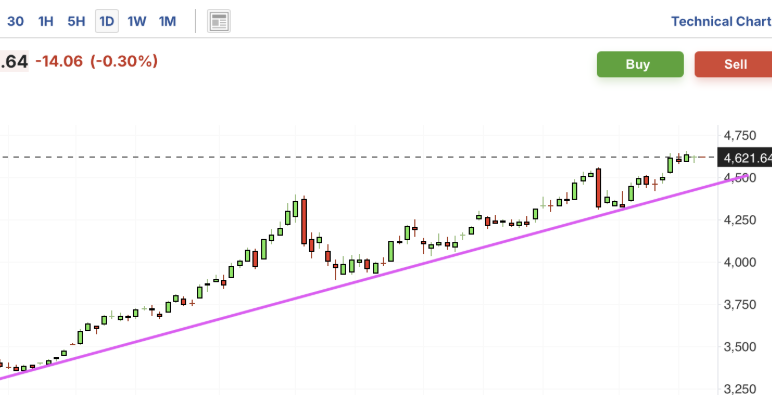Switch chart to 5H timeframe
The image size is (772, 404).
coord(76,21)
